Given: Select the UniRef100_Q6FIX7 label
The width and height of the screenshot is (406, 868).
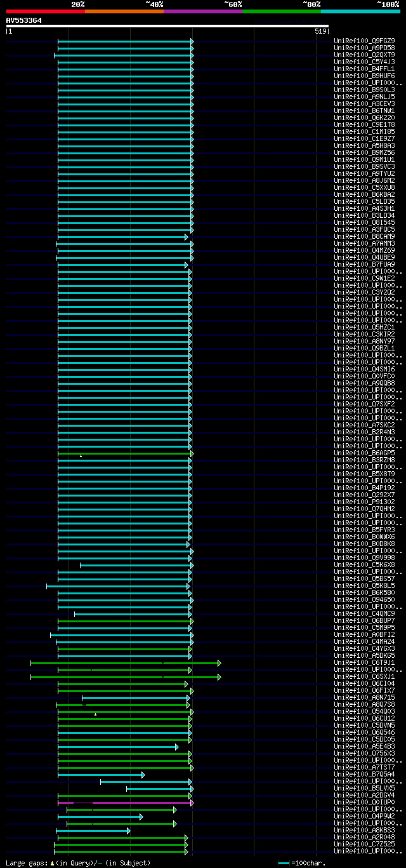Looking at the screenshot, I should [364, 690].
